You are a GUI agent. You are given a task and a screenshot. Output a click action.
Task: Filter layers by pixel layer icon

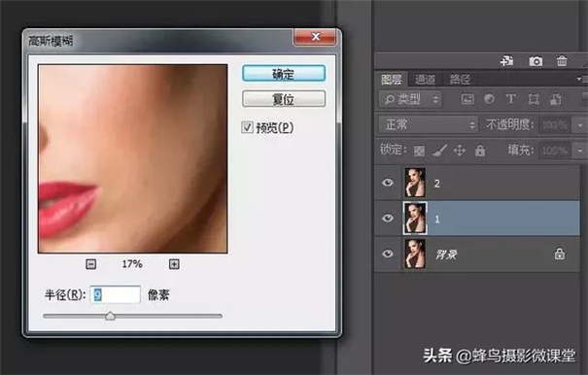point(467,99)
